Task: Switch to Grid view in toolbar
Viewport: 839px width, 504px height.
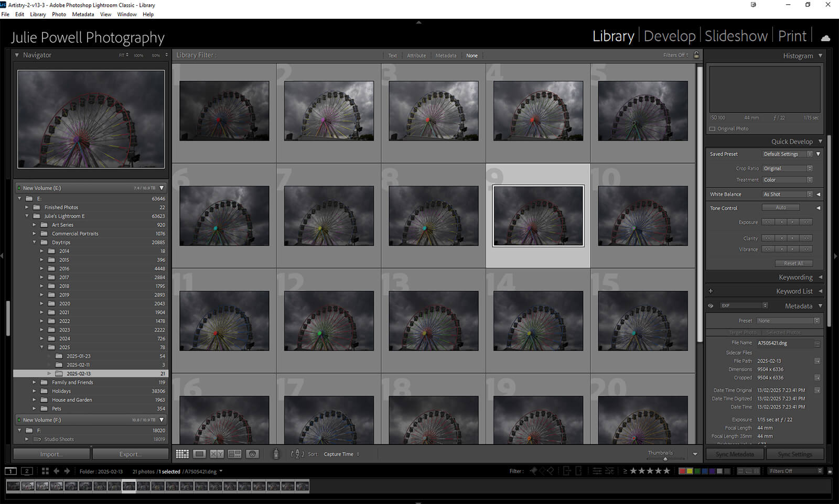Action: point(182,454)
